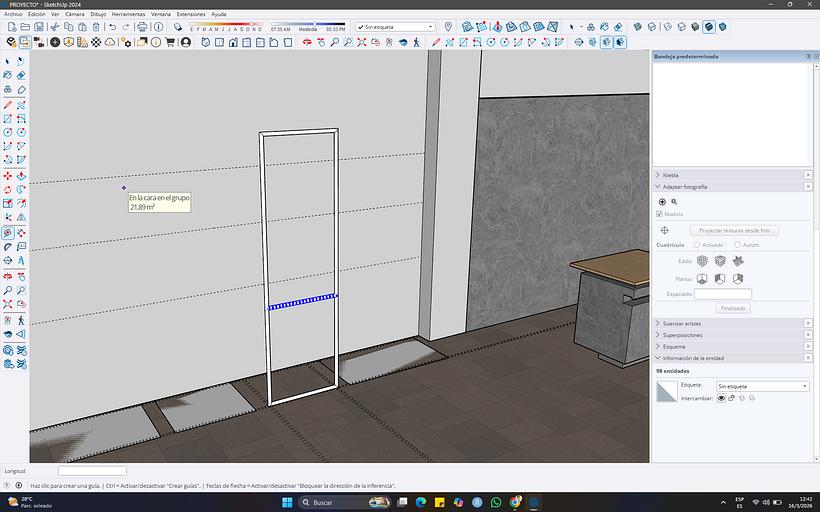
Task: Choose the Paint Bucket tool in left toolbar
Action: pyautogui.click(x=8, y=75)
